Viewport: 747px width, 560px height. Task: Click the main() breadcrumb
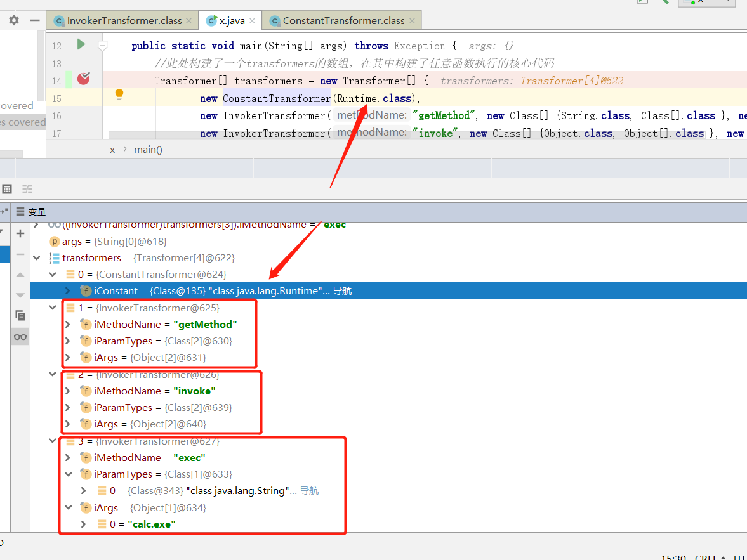click(x=148, y=150)
